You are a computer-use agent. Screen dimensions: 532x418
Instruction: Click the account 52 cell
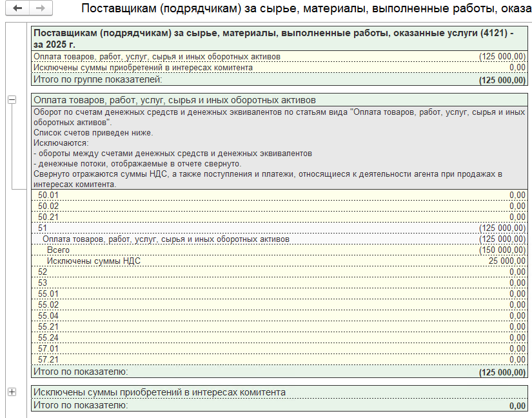[x=43, y=272]
